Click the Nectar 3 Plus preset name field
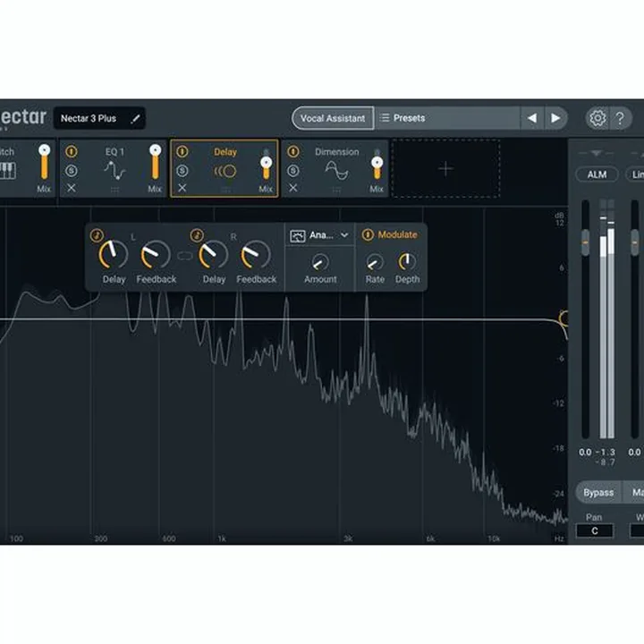644x644 pixels. click(x=99, y=118)
